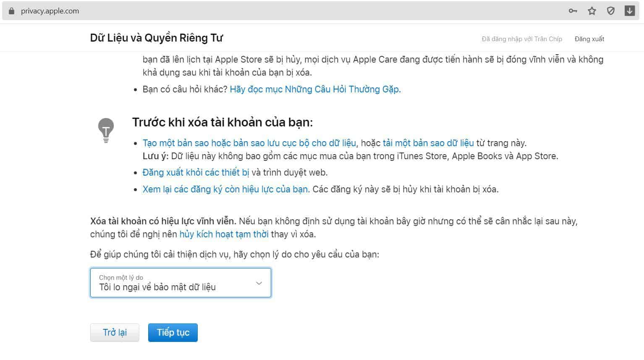Image resolution: width=644 pixels, height=360 pixels.
Task: Click 'Tạo một bản sao hoặc bản sao lưu' link
Action: [249, 143]
